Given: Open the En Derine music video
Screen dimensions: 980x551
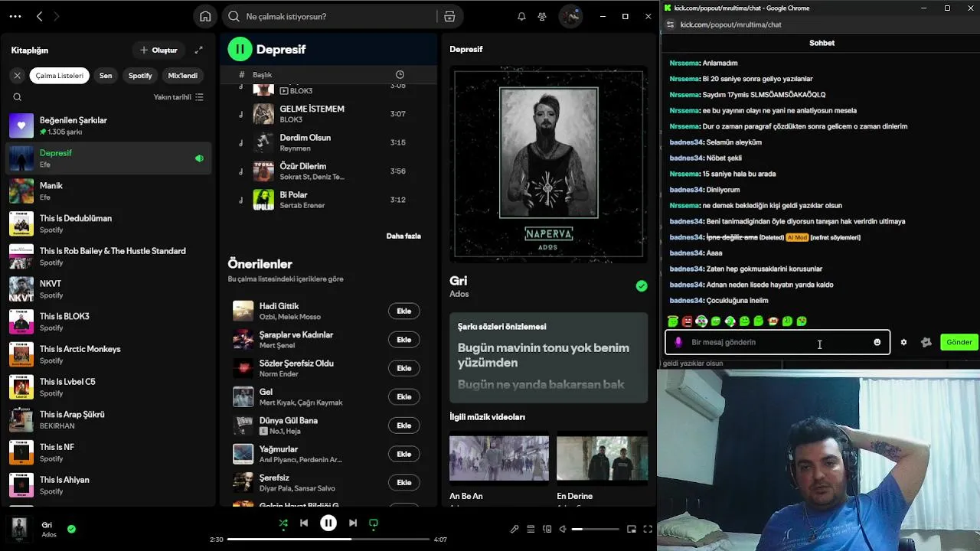Looking at the screenshot, I should [602, 458].
